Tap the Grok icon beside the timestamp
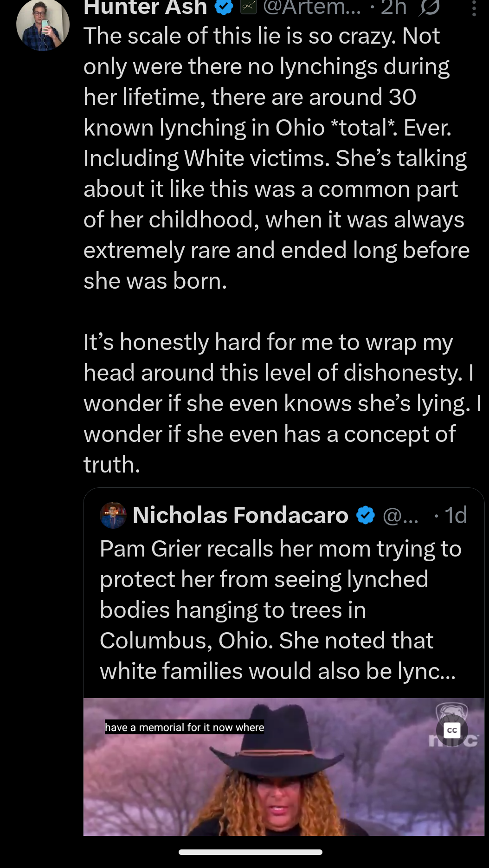The height and width of the screenshot is (868, 489). tap(430, 7)
